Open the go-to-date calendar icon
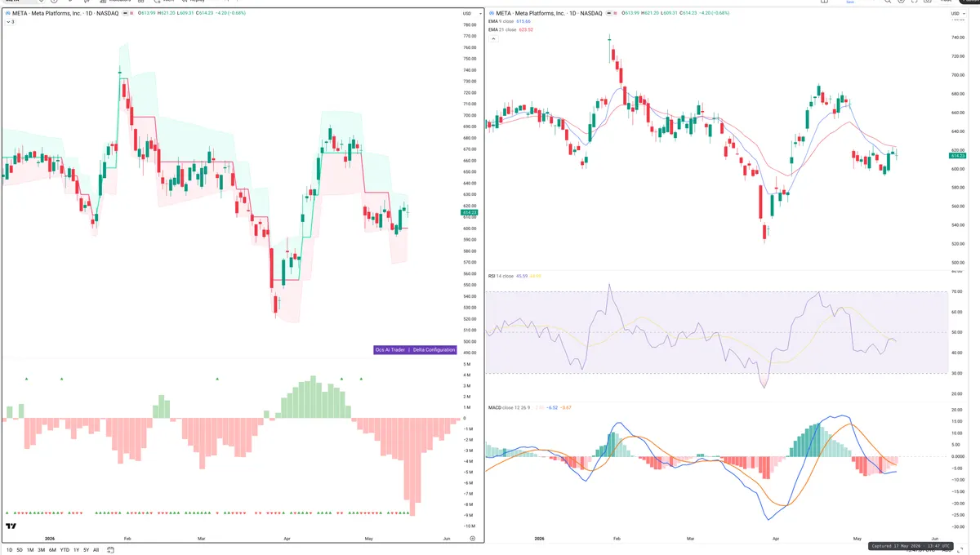This screenshot has height=555, width=980. [110, 550]
